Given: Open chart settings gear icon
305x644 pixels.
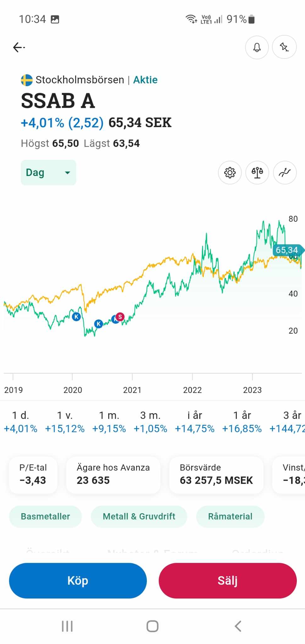Looking at the screenshot, I should tap(230, 173).
